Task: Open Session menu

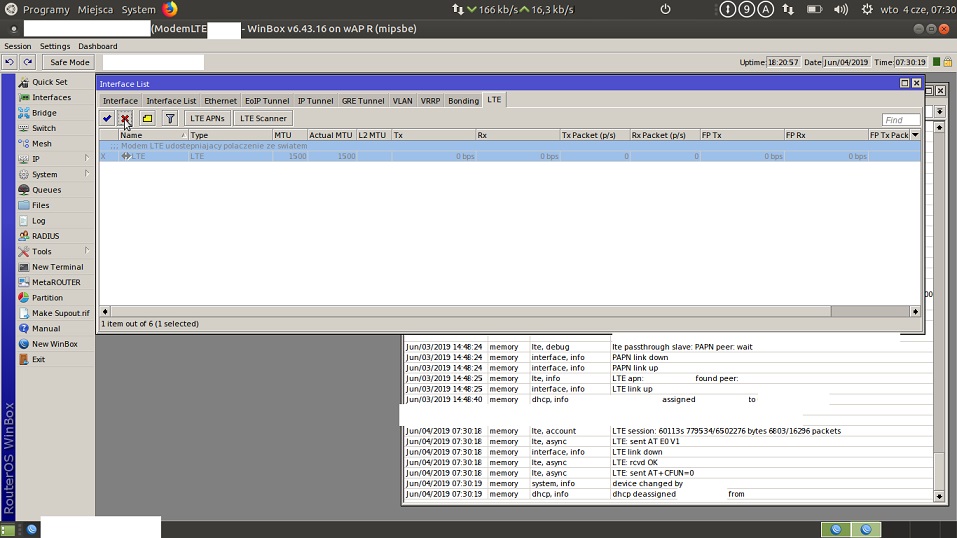Action: (18, 46)
